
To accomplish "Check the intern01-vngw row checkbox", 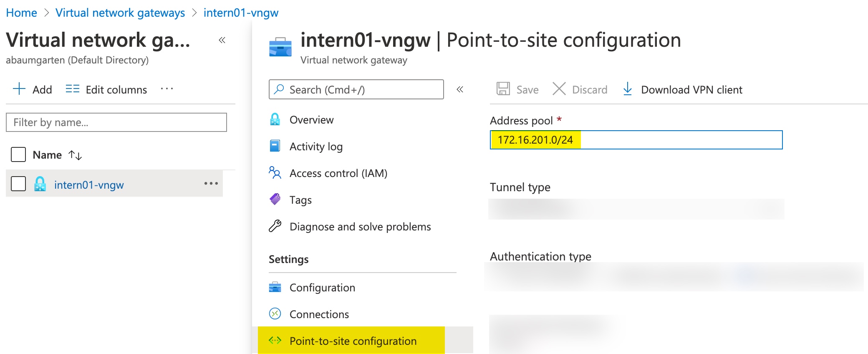I will (x=18, y=184).
